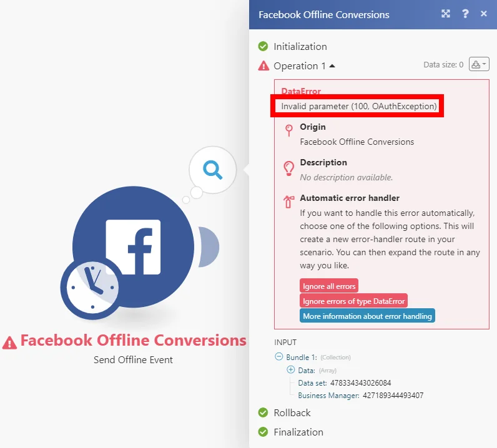Click the Rollback step label
The image size is (497, 448).
(292, 412)
